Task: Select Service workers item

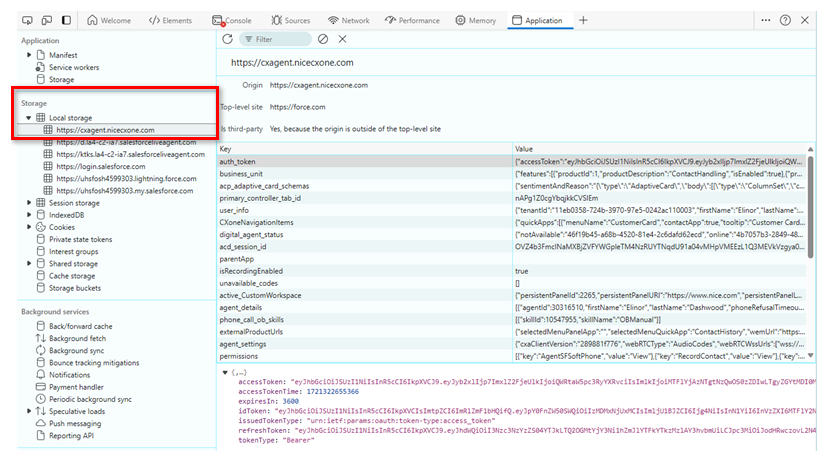Action: 74,67
